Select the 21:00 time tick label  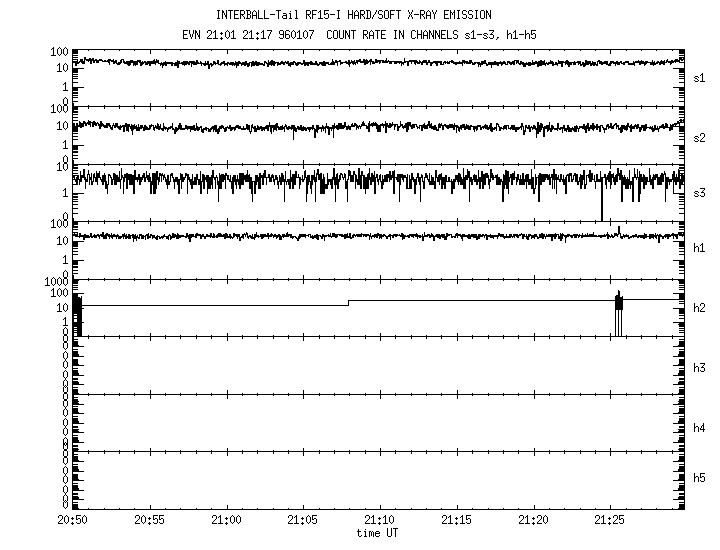point(227,521)
